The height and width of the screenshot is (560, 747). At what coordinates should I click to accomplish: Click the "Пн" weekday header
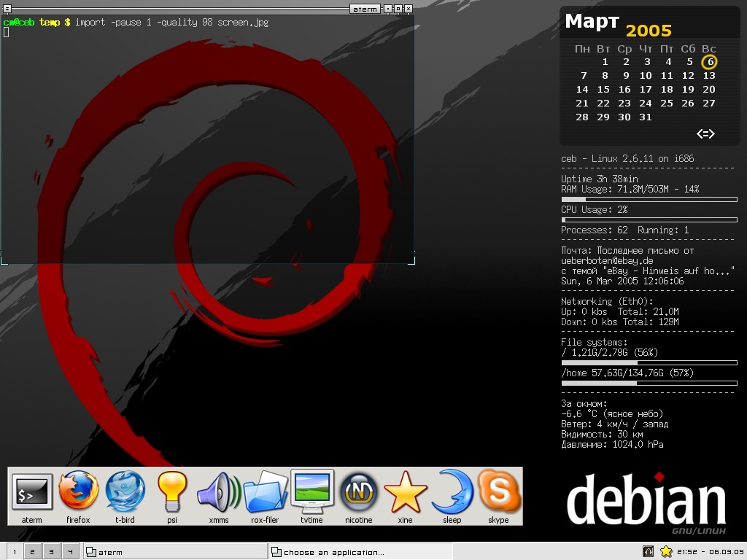coord(582,49)
